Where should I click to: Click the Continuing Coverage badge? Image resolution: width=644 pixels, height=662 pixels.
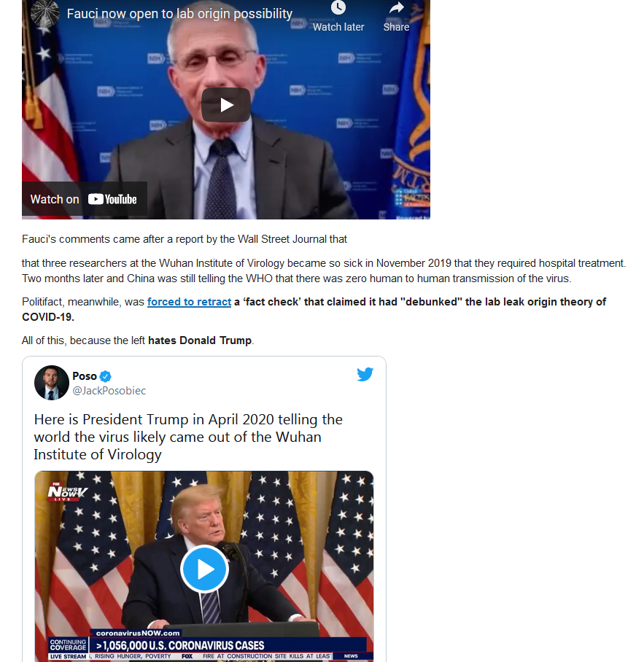tap(68, 645)
